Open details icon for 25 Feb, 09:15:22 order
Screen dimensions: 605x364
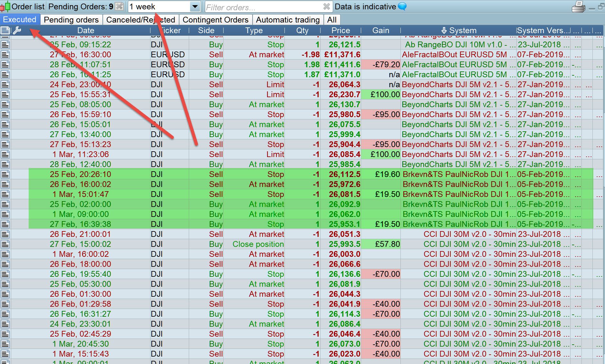pos(5,44)
